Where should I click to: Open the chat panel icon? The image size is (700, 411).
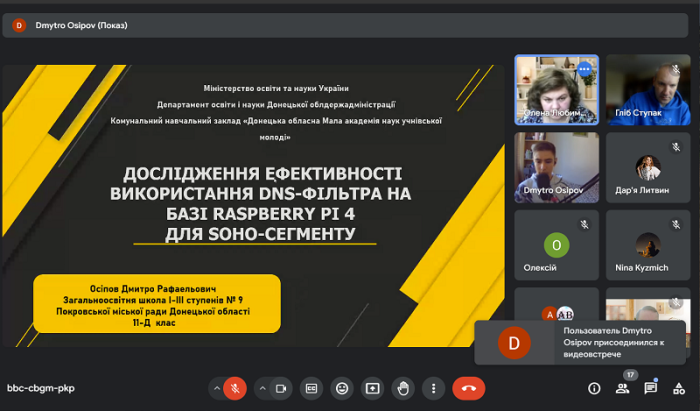[x=651, y=388]
